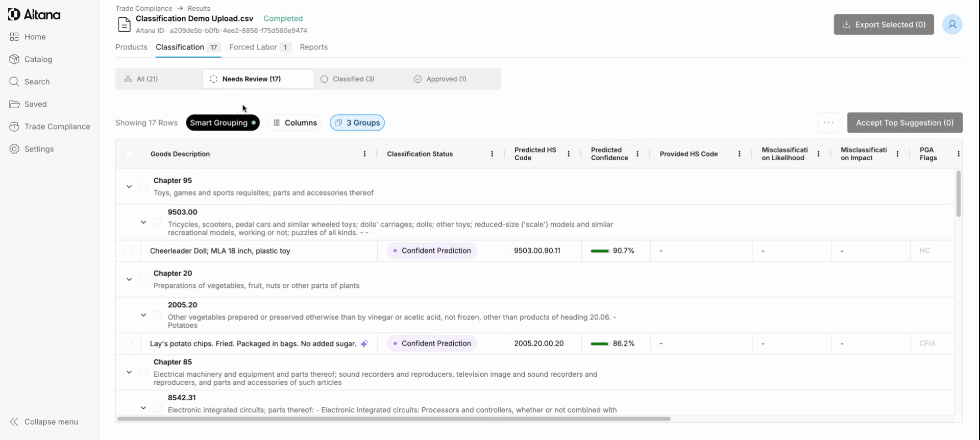Click the Altana logo icon
Image resolution: width=980 pixels, height=440 pixels.
click(x=14, y=15)
